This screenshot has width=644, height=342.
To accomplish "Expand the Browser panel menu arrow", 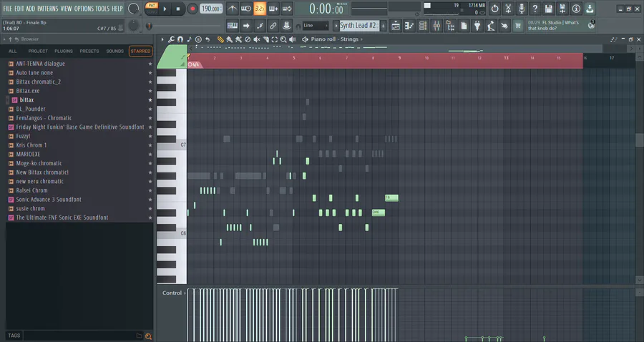I will click(x=4, y=39).
